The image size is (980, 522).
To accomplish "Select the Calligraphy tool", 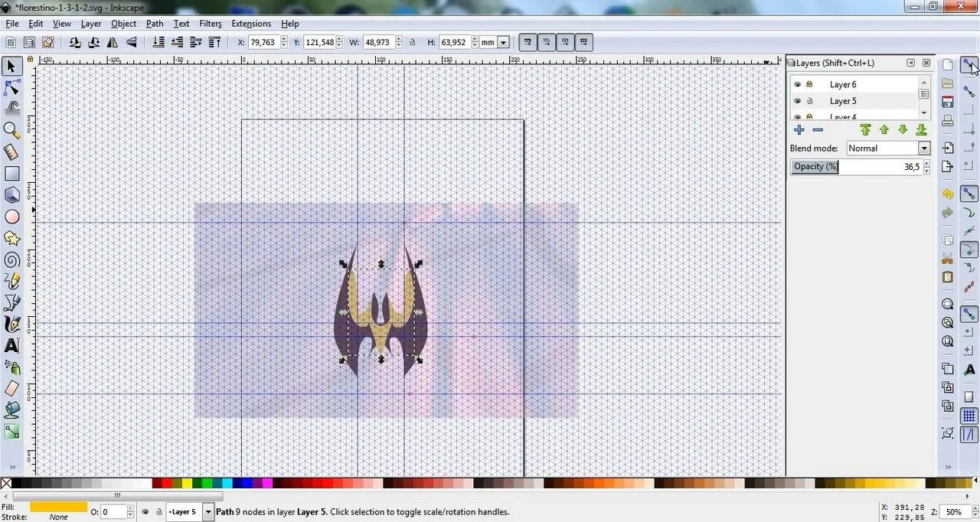I will (11, 324).
